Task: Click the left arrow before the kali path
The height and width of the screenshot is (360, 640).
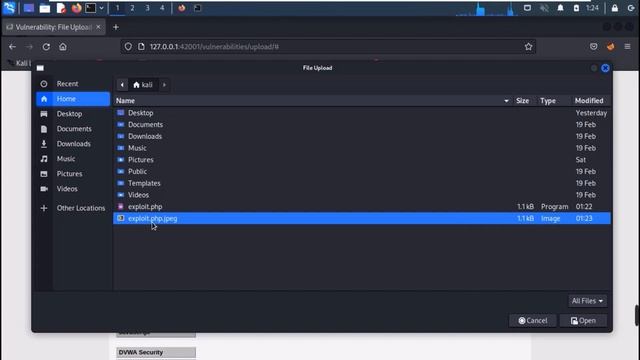Action: click(122, 85)
